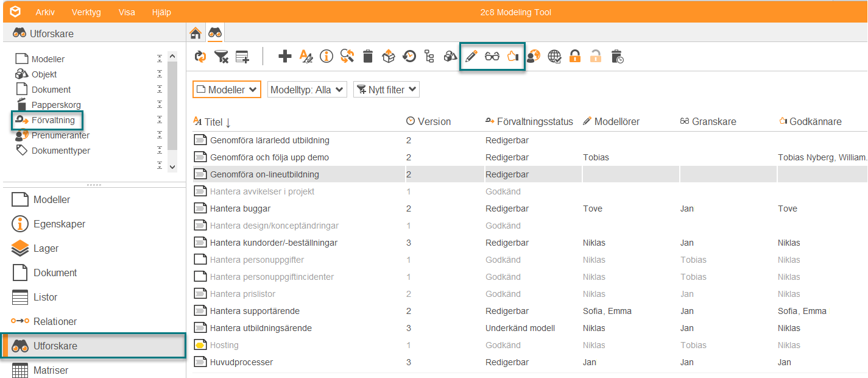Collapse section using icon beside Modeller

[x=159, y=59]
